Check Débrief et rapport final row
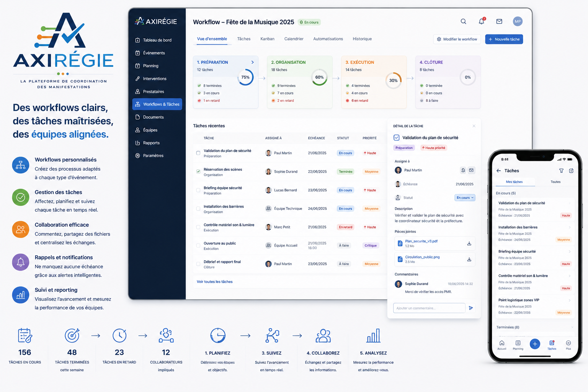Viewport: 588px width, 392px height. click(x=198, y=264)
